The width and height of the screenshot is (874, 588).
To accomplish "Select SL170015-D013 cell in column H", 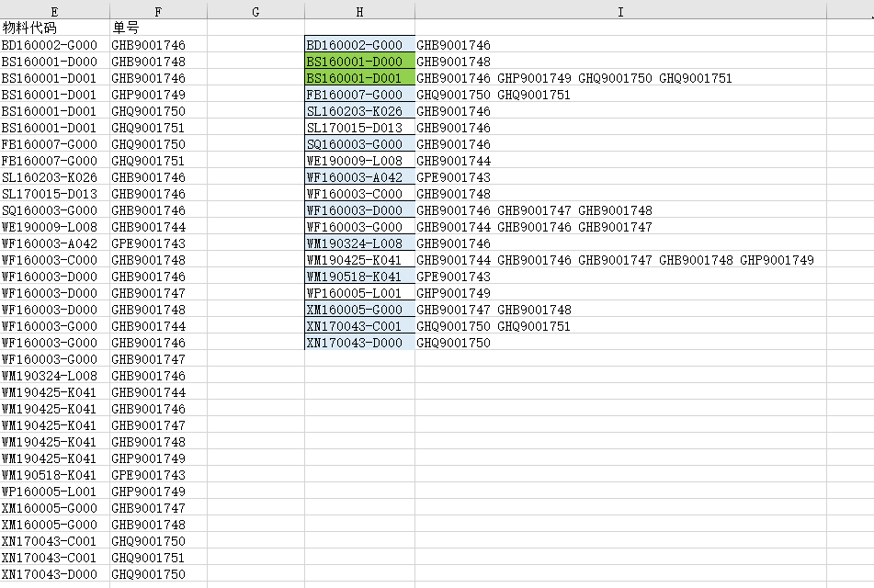I will tap(359, 128).
